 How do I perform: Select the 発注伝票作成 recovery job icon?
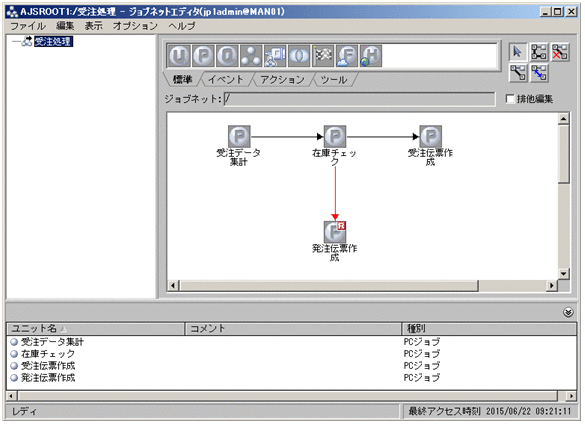pos(335,232)
